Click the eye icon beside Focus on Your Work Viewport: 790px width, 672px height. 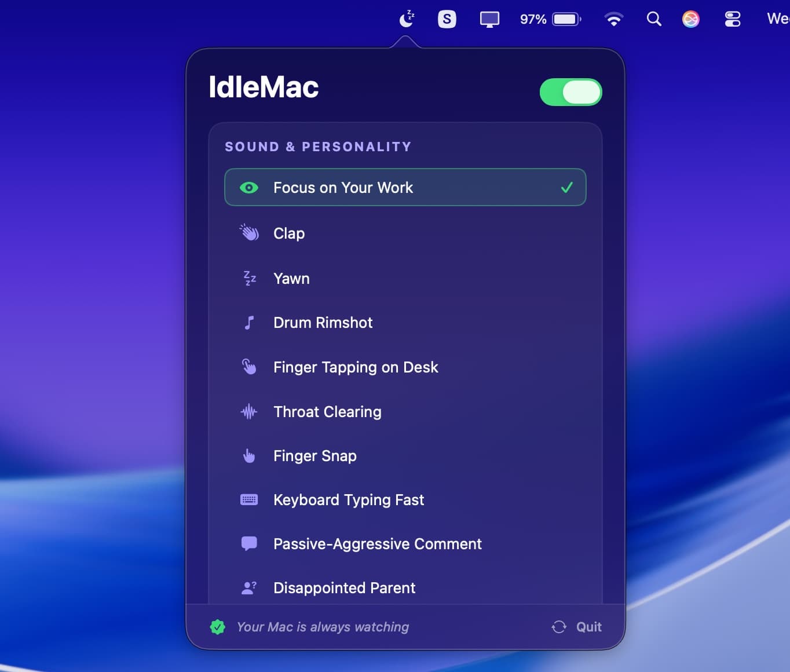[249, 188]
